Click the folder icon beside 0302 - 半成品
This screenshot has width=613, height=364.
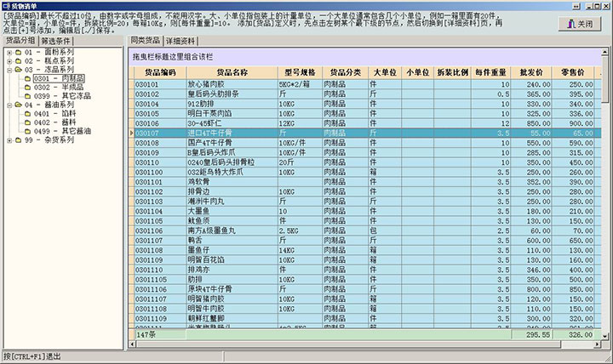click(x=28, y=87)
